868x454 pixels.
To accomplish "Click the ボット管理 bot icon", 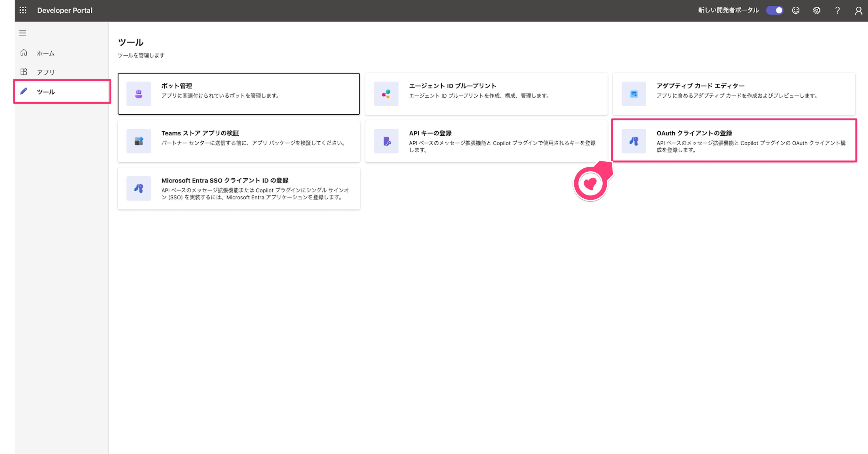I will tap(138, 94).
